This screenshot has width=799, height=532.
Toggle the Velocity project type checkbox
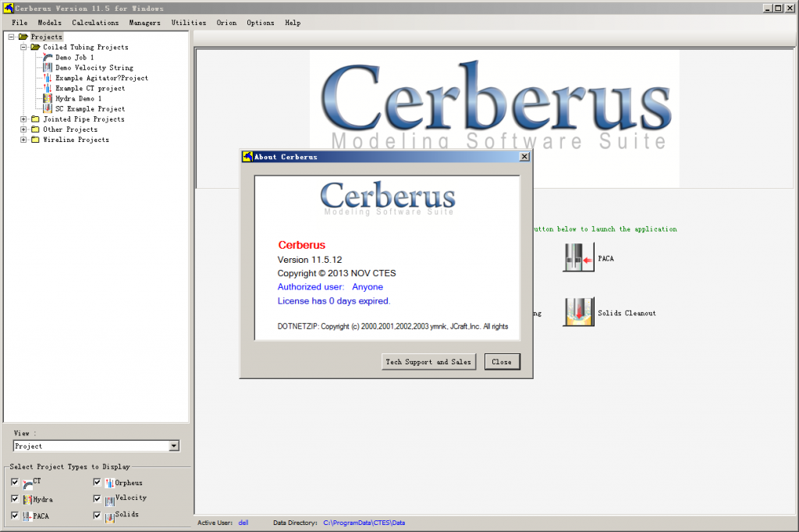97,498
